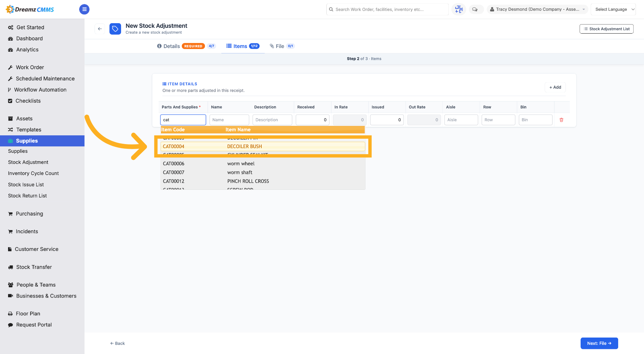644x354 pixels.
Task: Click the People & Teams users icon
Action: [x=10, y=285]
